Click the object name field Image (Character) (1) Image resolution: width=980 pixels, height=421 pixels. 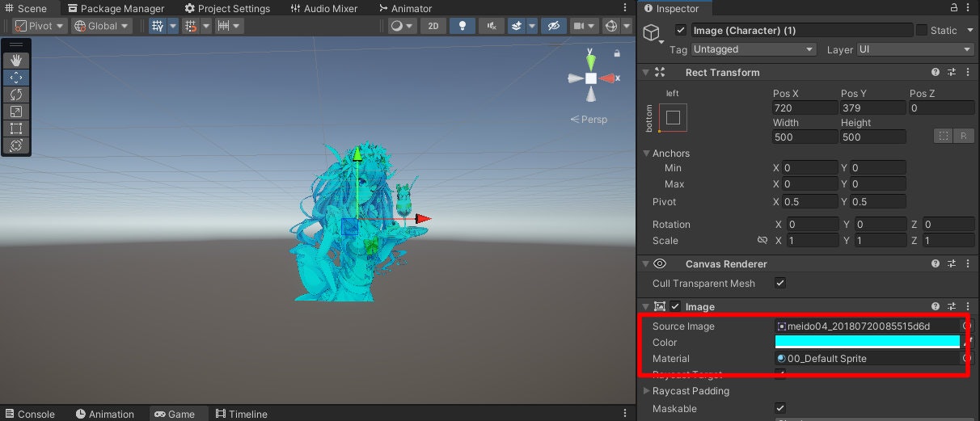[x=801, y=30]
